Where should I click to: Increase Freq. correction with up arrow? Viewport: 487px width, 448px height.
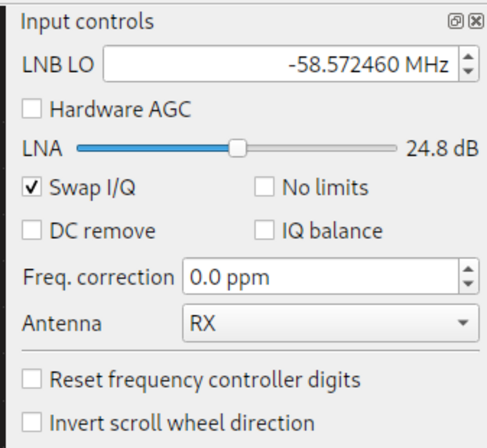[x=468, y=270]
